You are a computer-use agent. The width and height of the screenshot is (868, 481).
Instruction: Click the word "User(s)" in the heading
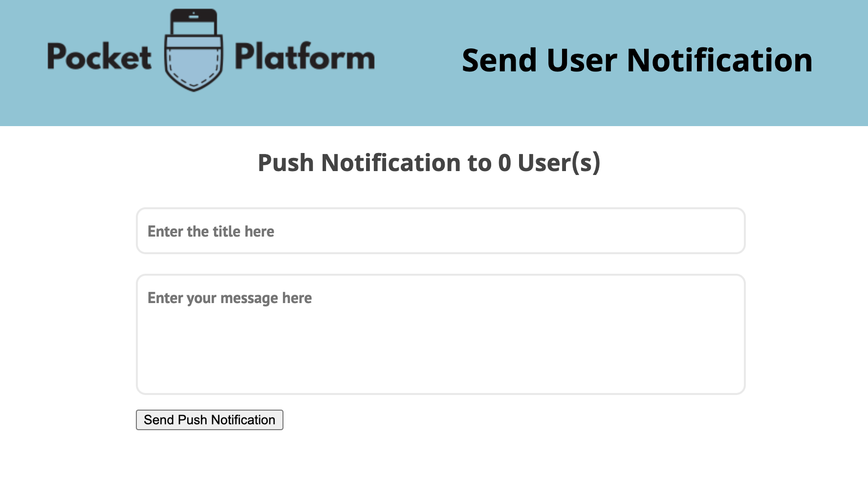559,163
